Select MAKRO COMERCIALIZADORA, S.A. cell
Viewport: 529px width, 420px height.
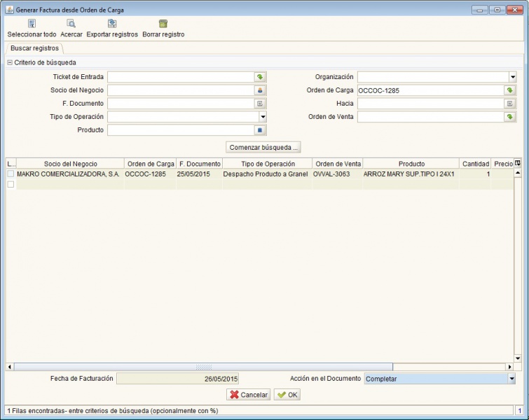coord(71,174)
